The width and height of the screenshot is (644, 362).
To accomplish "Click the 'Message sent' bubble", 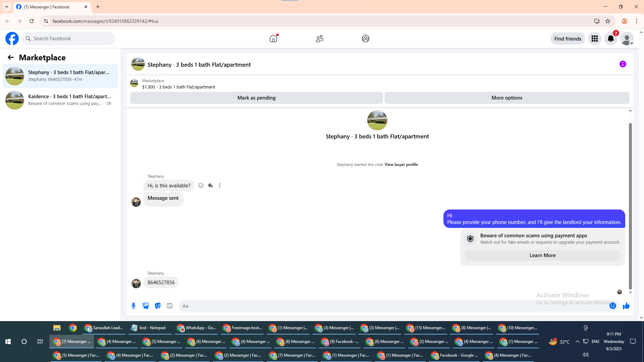I will [163, 199].
